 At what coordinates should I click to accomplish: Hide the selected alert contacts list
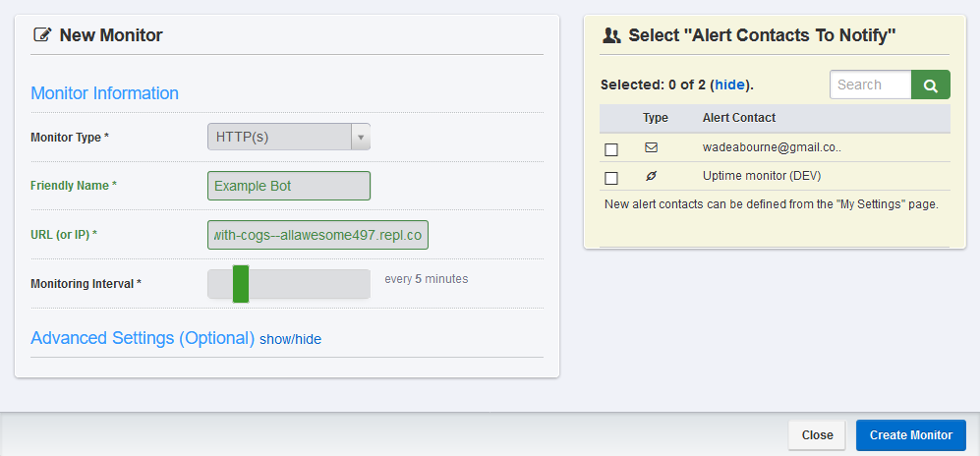tap(729, 85)
